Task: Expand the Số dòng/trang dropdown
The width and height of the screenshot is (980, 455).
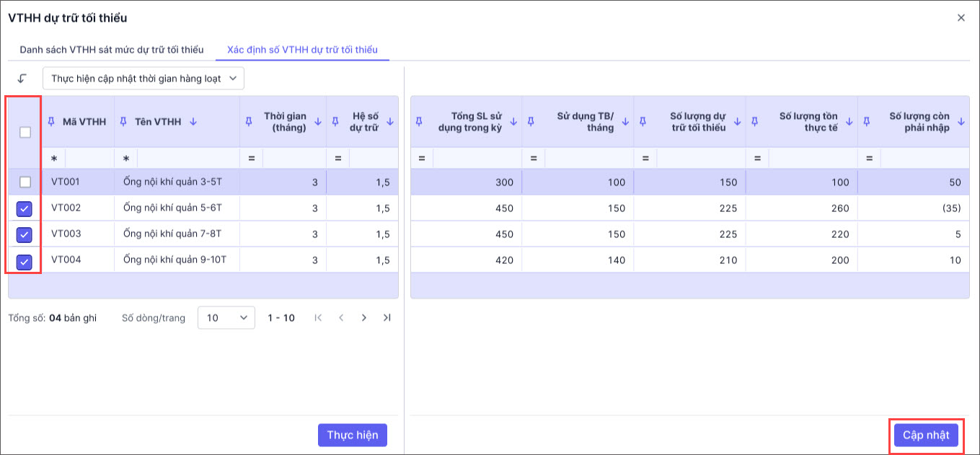Action: pos(226,318)
